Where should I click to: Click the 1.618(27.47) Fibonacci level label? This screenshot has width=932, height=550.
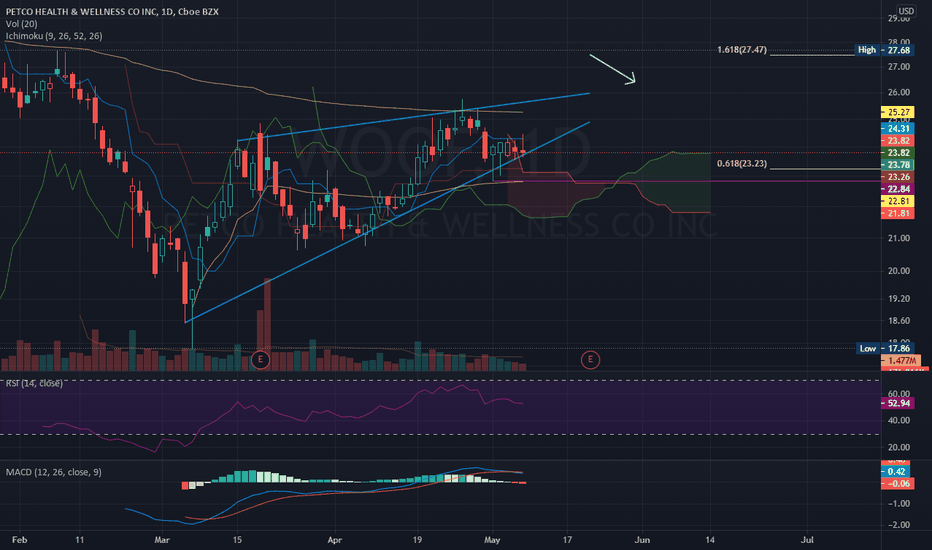(742, 50)
